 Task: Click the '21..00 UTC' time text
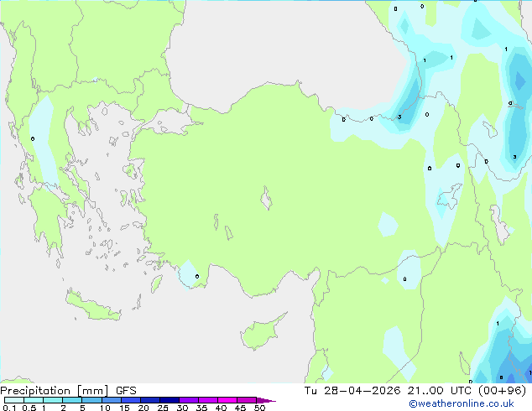tap(441, 391)
